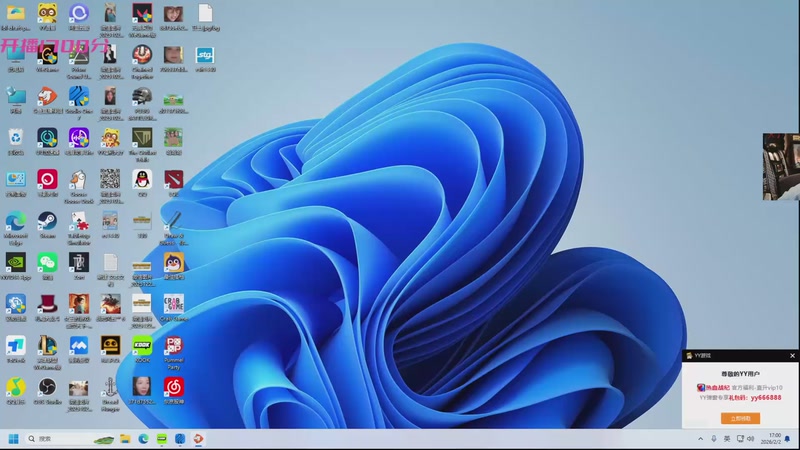Open NetEase Cloud Music red icon
The height and width of the screenshot is (450, 800).
pyautogui.click(x=173, y=387)
